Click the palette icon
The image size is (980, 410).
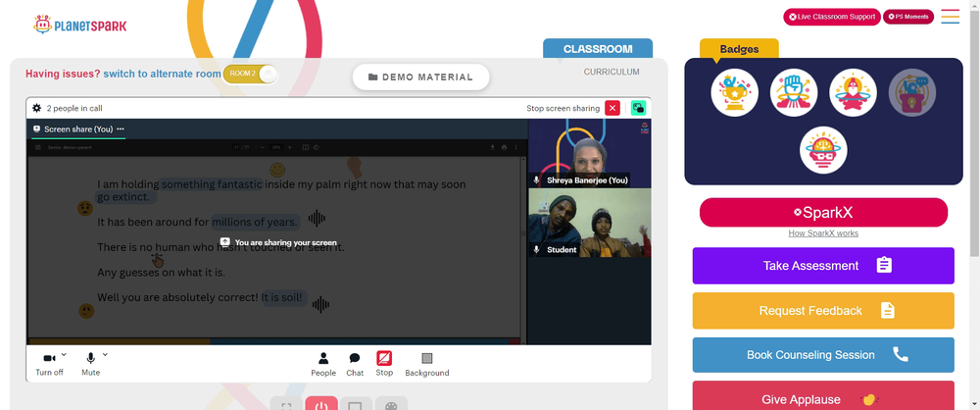pos(391,404)
